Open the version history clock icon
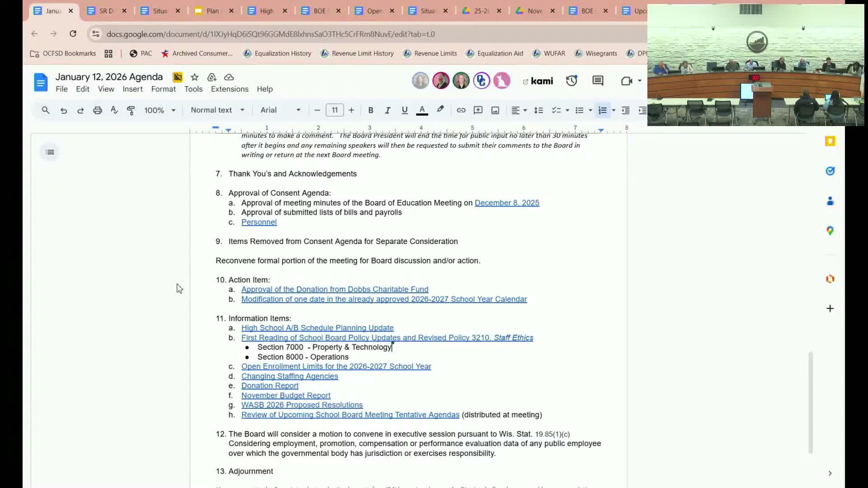 pos(571,81)
